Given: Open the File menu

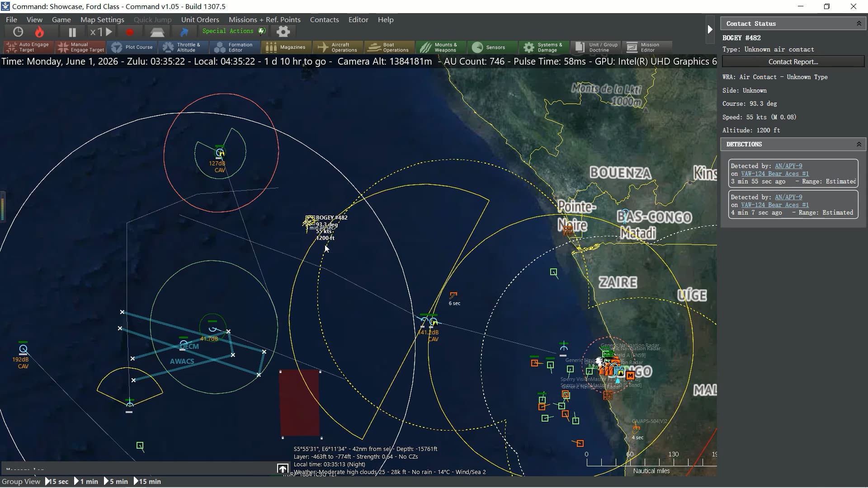Looking at the screenshot, I should click(x=11, y=19).
